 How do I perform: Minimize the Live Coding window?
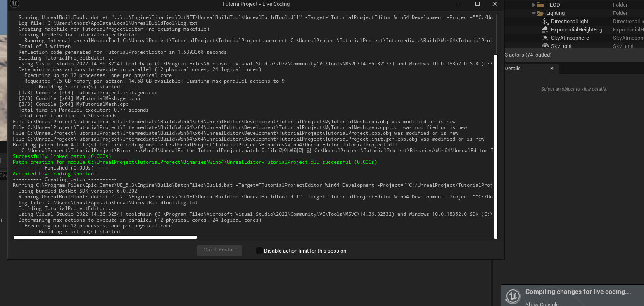[x=461, y=4]
